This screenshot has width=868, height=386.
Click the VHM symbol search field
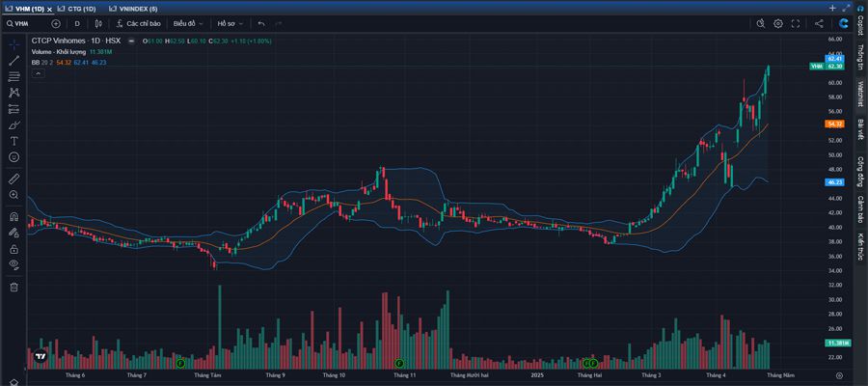(27, 23)
